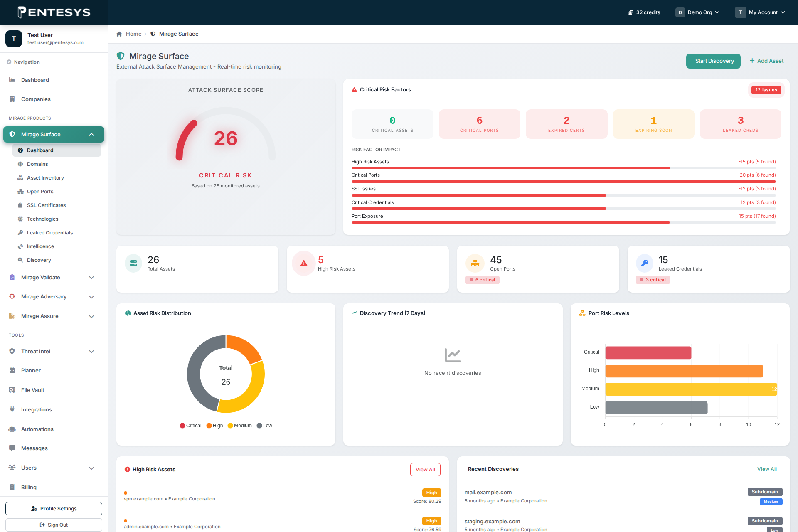Click the Automations robot icon
This screenshot has width=798, height=532.
pos(12,429)
